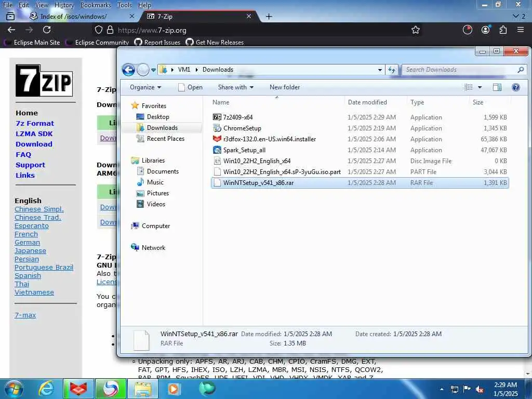The height and width of the screenshot is (399, 532).
Task: Open the browser Tools menu
Action: click(125, 5)
